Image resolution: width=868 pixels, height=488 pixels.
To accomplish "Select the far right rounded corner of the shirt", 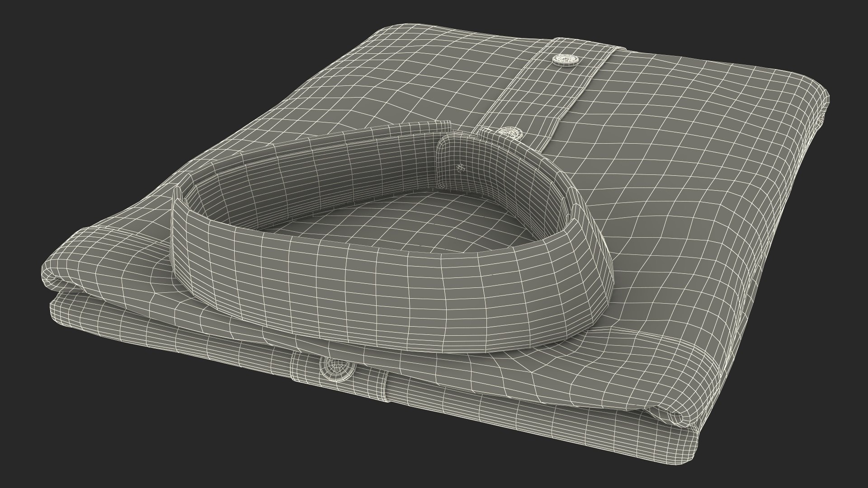I will (821, 99).
